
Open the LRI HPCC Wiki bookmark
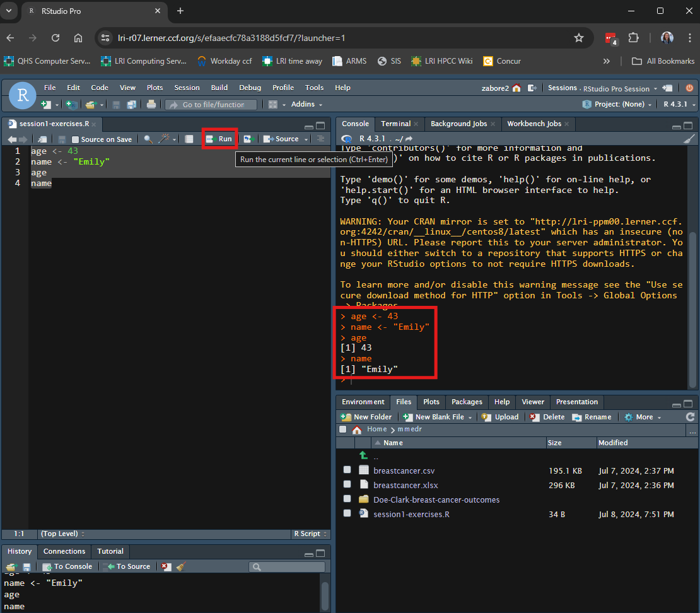coord(441,61)
